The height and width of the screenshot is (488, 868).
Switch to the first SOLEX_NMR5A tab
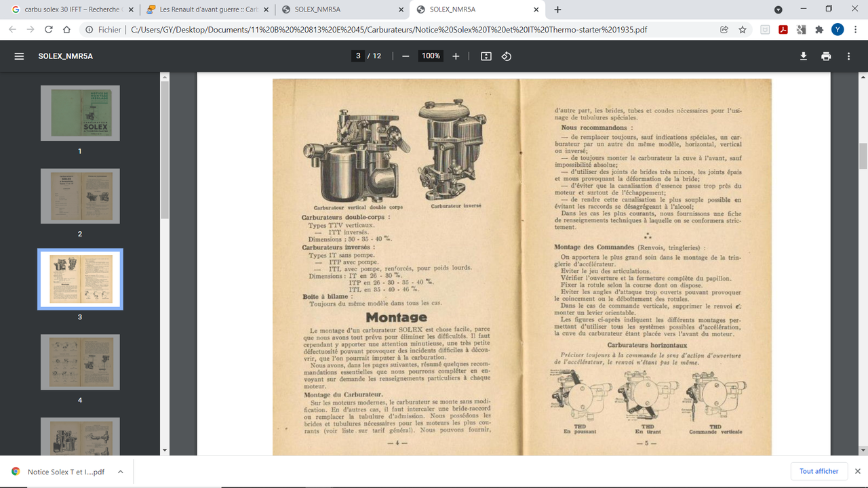point(343,9)
